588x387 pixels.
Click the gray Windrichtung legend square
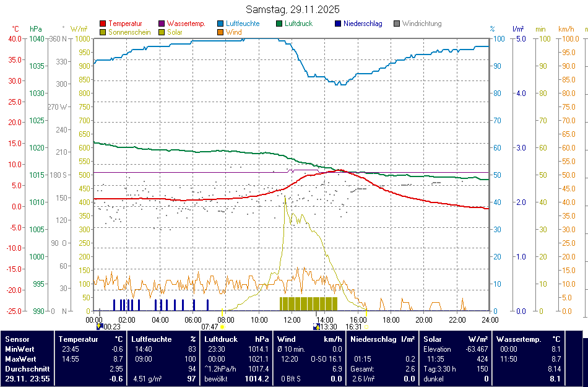(397, 24)
